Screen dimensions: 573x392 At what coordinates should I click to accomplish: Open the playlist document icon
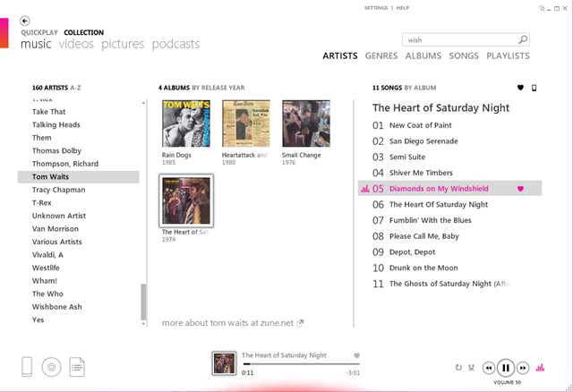coord(77,367)
